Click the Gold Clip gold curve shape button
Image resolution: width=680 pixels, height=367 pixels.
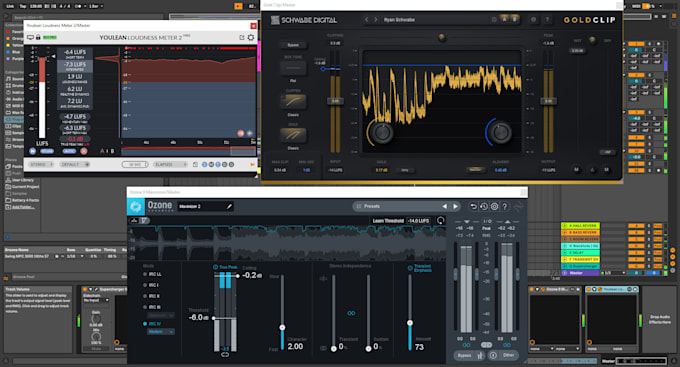click(293, 135)
